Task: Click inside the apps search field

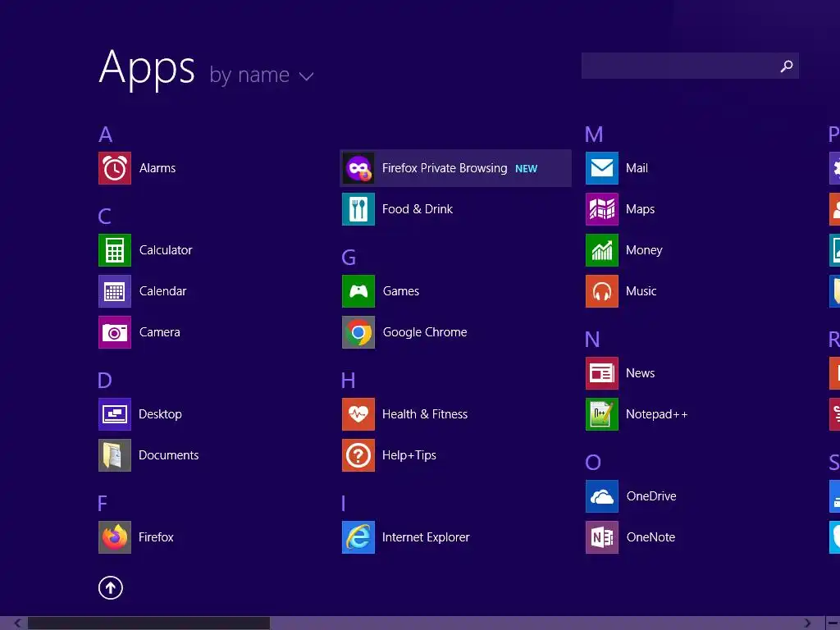Action: click(690, 66)
